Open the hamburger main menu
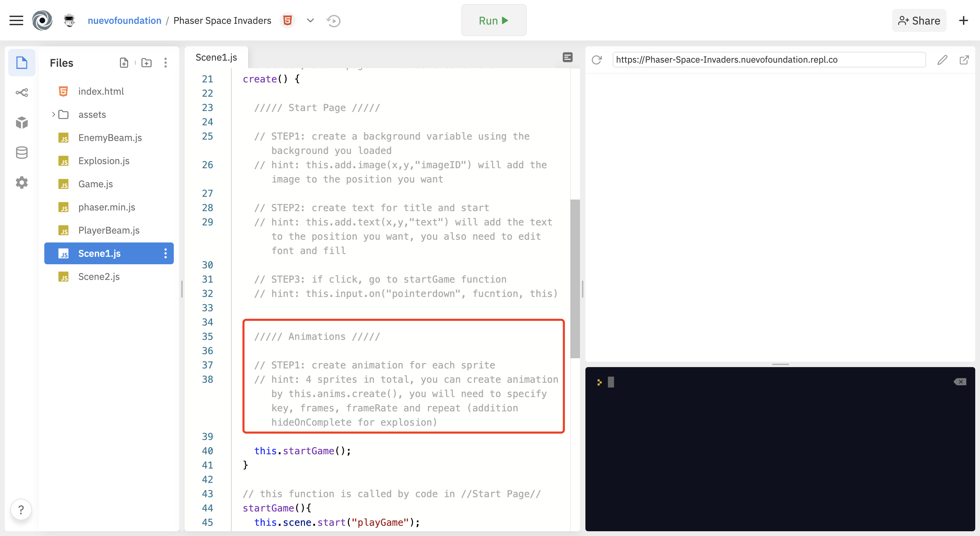Viewport: 980px width, 536px height. [x=16, y=20]
